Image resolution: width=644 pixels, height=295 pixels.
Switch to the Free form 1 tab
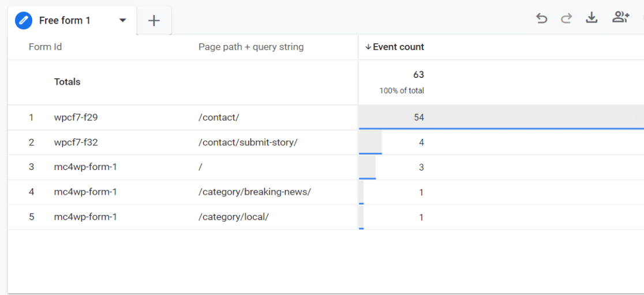65,21
